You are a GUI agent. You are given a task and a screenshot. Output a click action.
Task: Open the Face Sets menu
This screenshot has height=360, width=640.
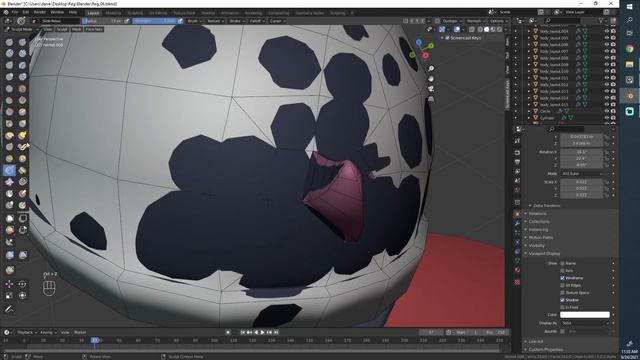tap(94, 29)
